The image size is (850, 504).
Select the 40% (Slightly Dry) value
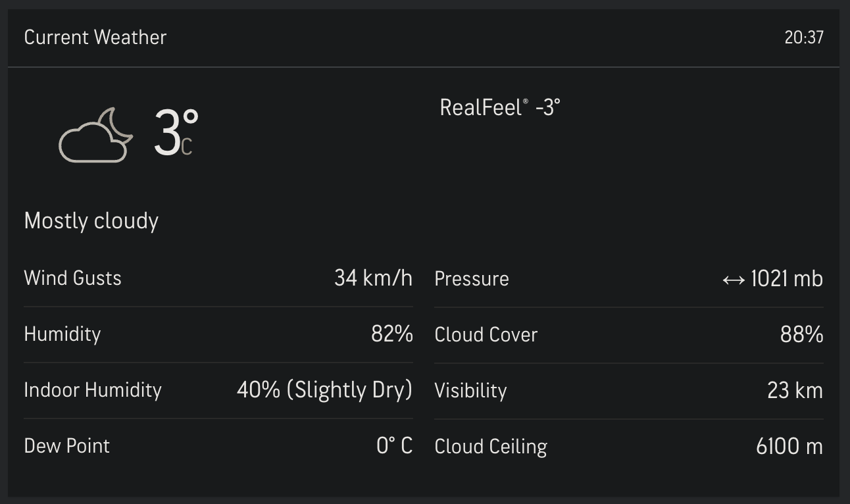[324, 390]
